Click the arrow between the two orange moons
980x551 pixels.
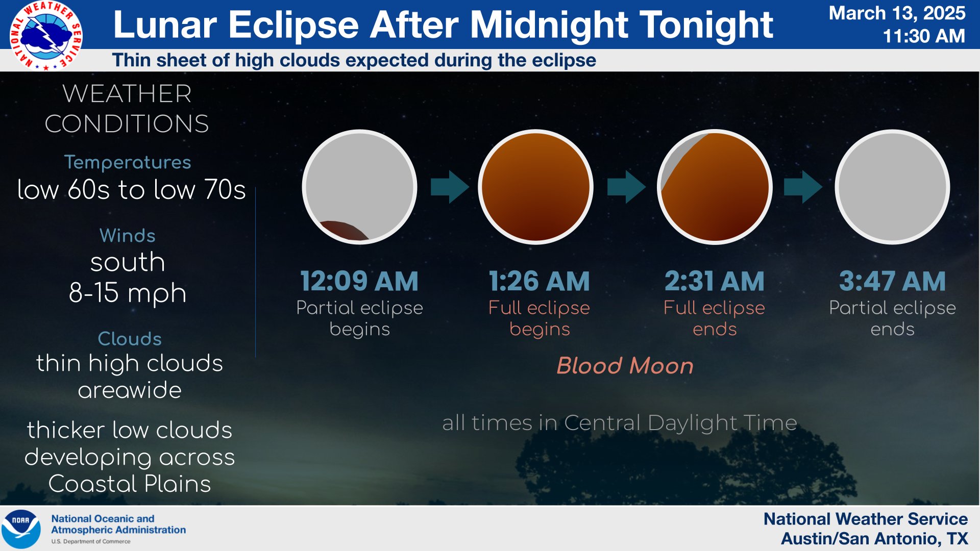click(626, 187)
